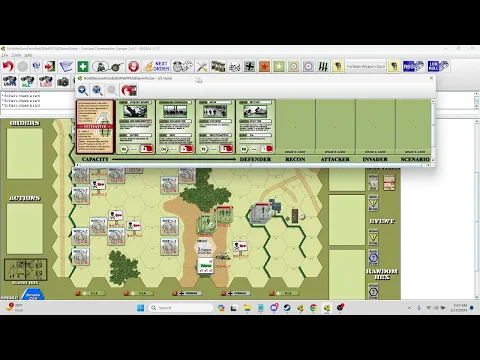The width and height of the screenshot is (480, 360).
Task: Click the soldier and cannon pieces icon
Action: pyautogui.click(x=108, y=67)
